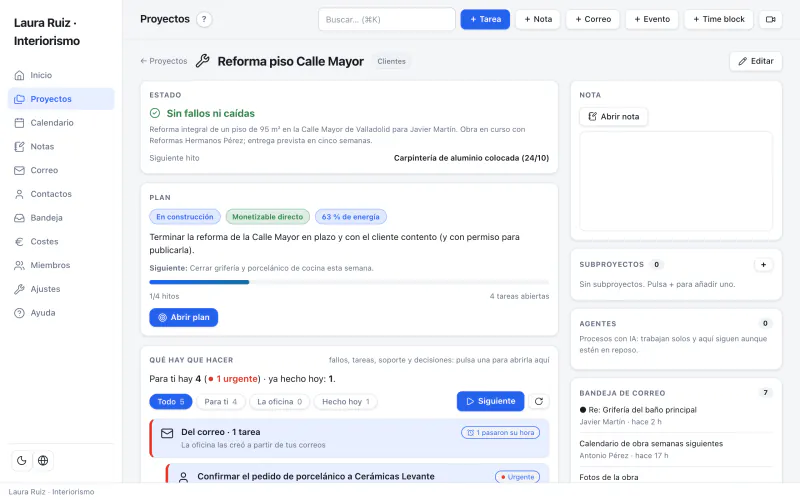Click the + Time block button
This screenshot has height=500, width=800.
[719, 19]
